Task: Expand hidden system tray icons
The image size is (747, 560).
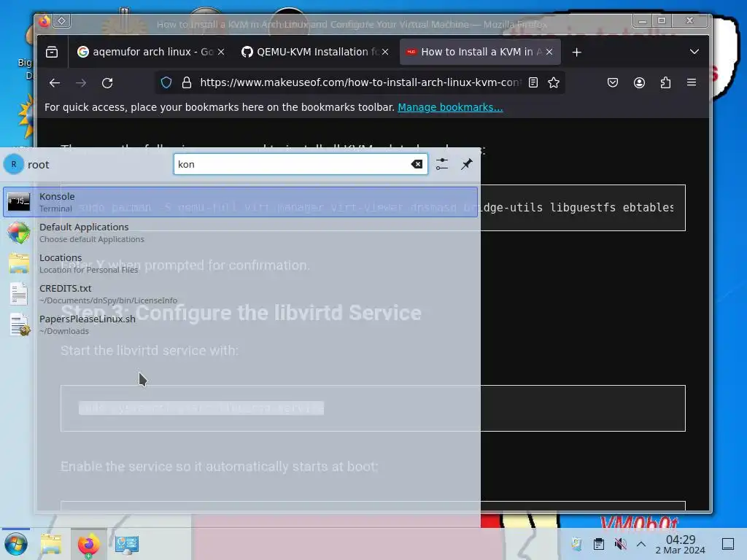Action: [x=641, y=544]
